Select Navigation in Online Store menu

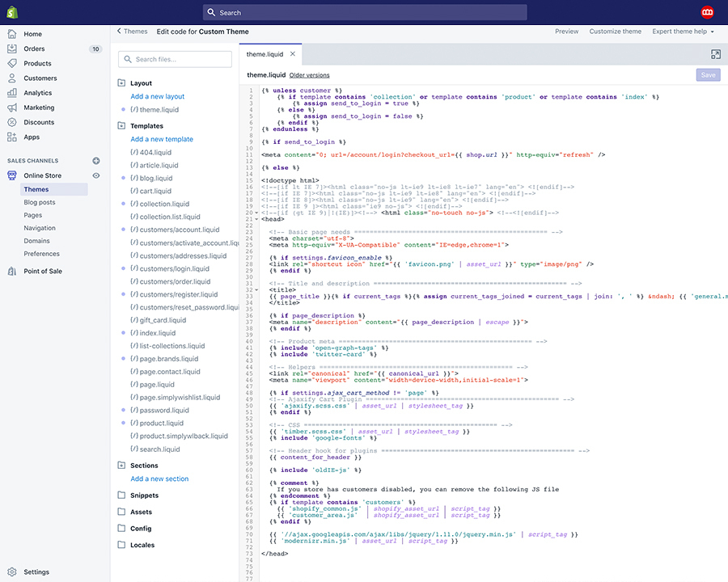point(40,228)
